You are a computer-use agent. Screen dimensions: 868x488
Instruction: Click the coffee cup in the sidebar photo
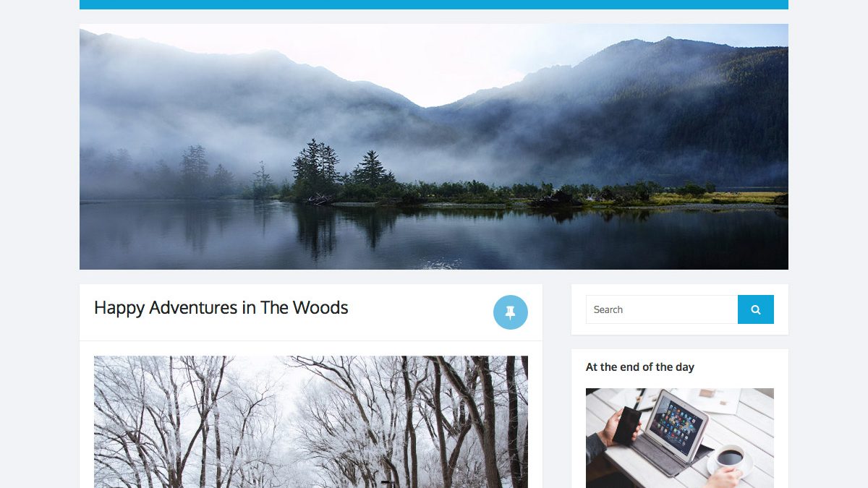[729, 457]
